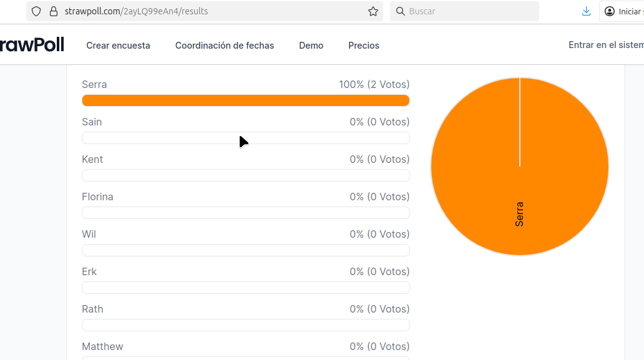
Task: Click the search magnifier icon
Action: point(400,11)
